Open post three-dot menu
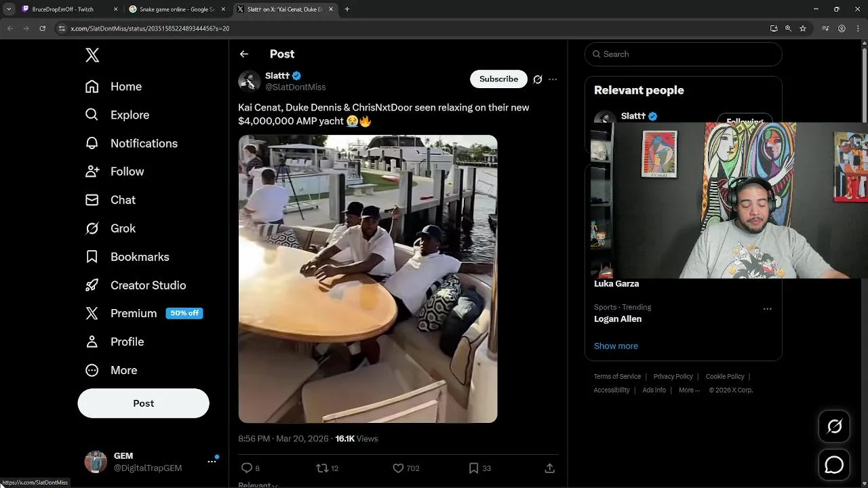The height and width of the screenshot is (488, 868). (553, 79)
